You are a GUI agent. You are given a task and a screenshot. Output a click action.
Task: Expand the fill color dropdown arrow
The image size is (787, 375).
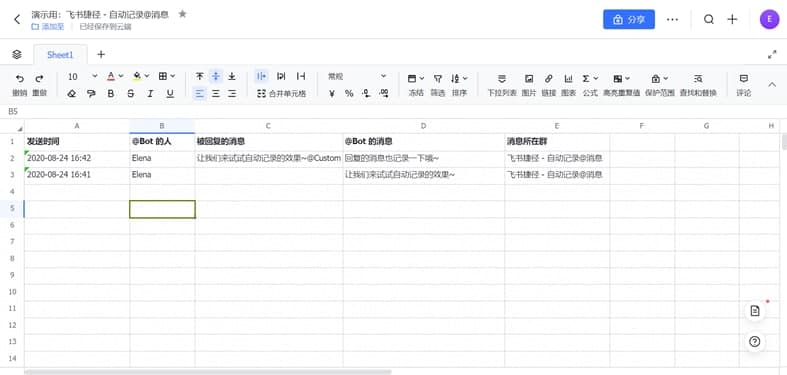coord(147,76)
